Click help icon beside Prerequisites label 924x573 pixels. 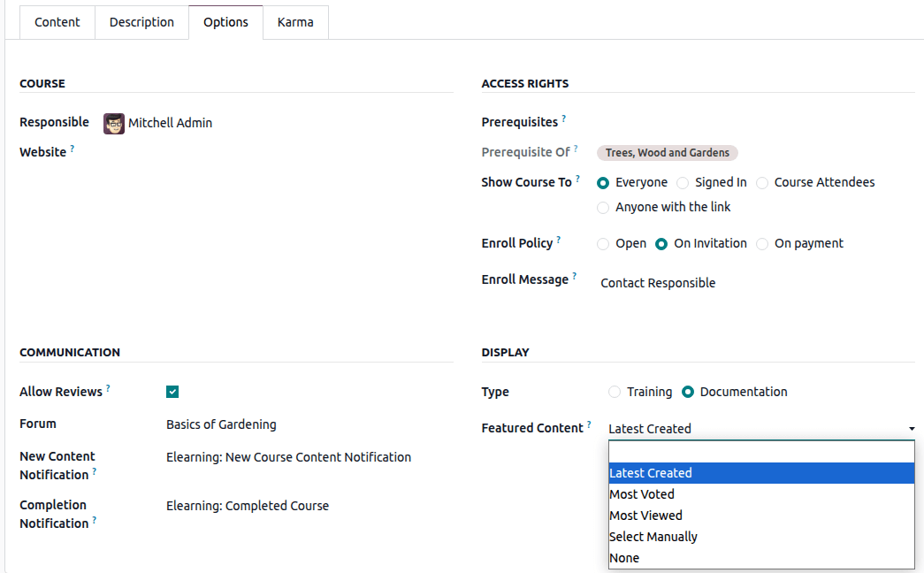pos(564,119)
